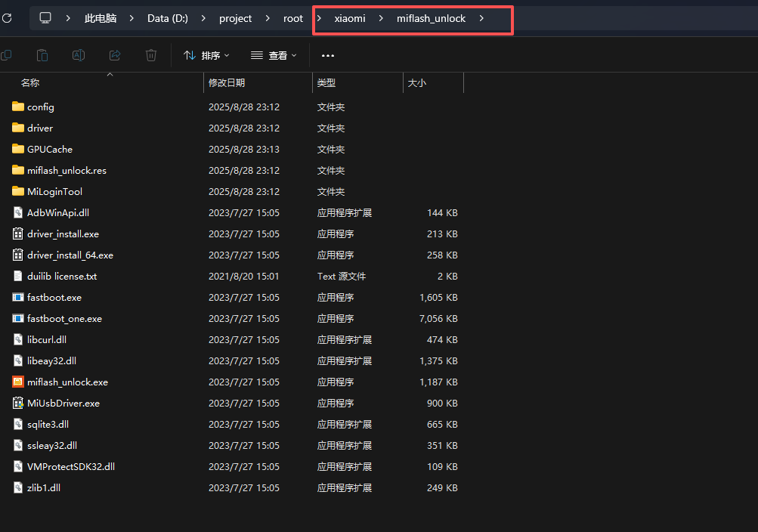
Task: Click the AdbWinApi.dll file icon
Action: pos(18,212)
